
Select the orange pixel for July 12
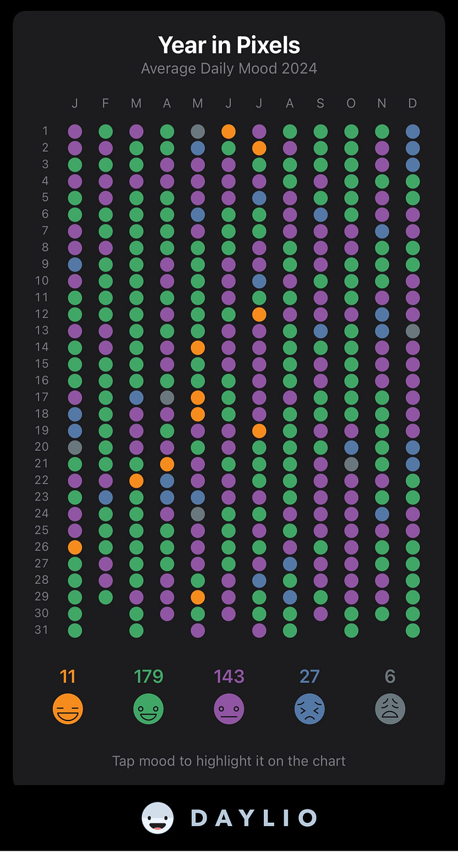(x=259, y=314)
